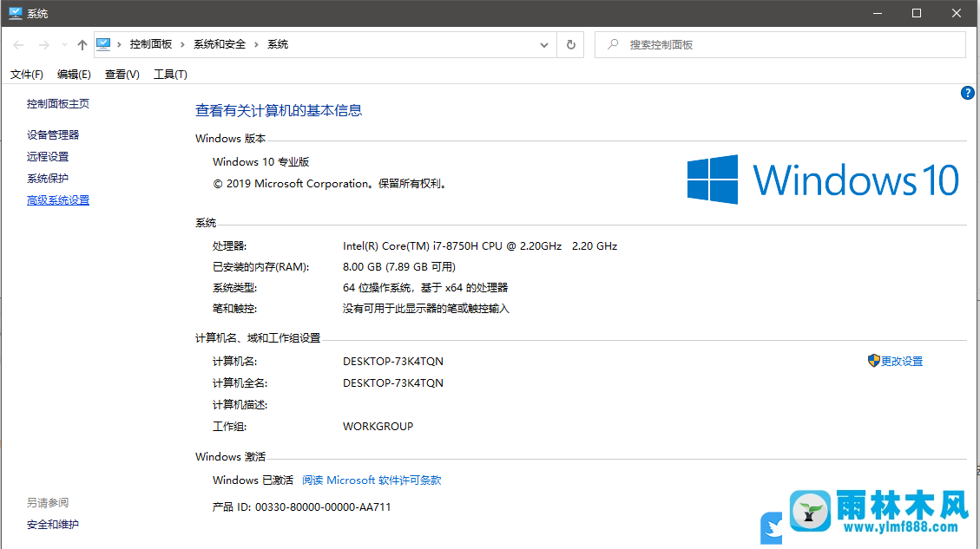Click the magnifier search icon
Viewport: 980px width, 549px height.
point(613,44)
